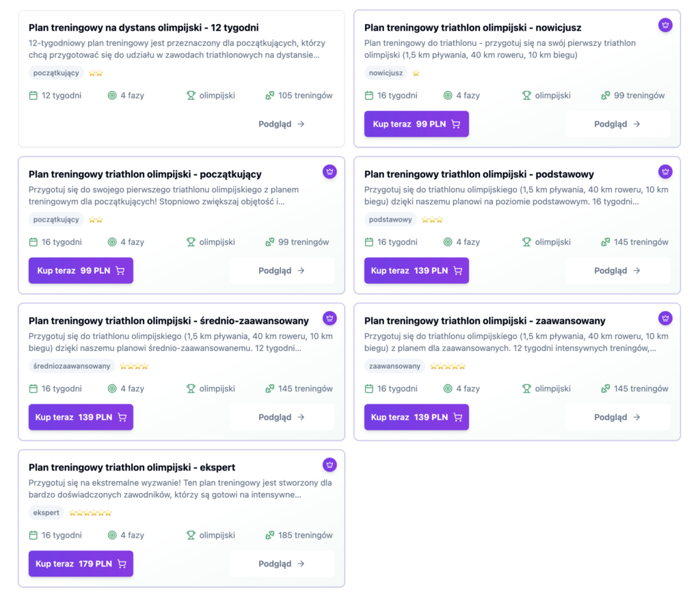The width and height of the screenshot is (700, 606).
Task: Click the crown badge on the ekspert plan card
Action: point(329,465)
